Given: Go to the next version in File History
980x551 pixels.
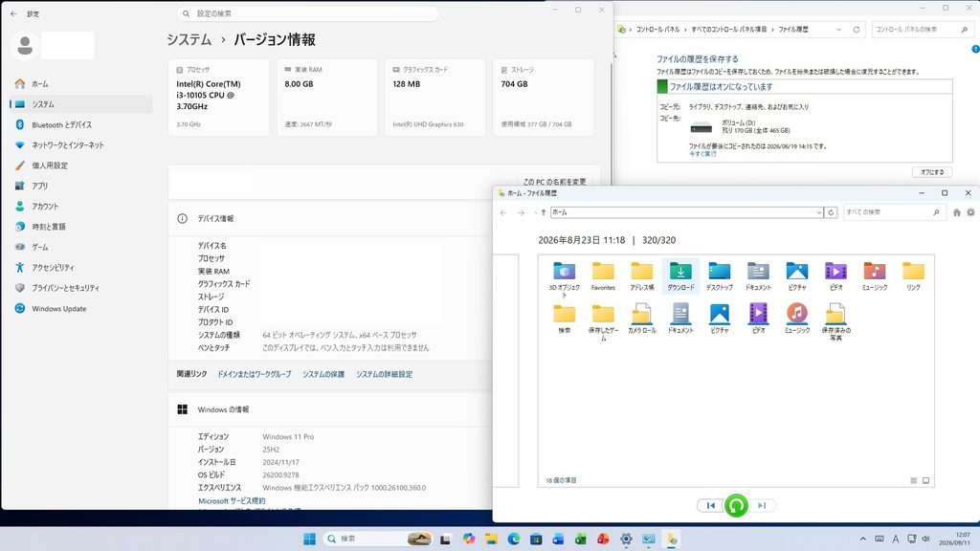Looking at the screenshot, I should click(762, 505).
